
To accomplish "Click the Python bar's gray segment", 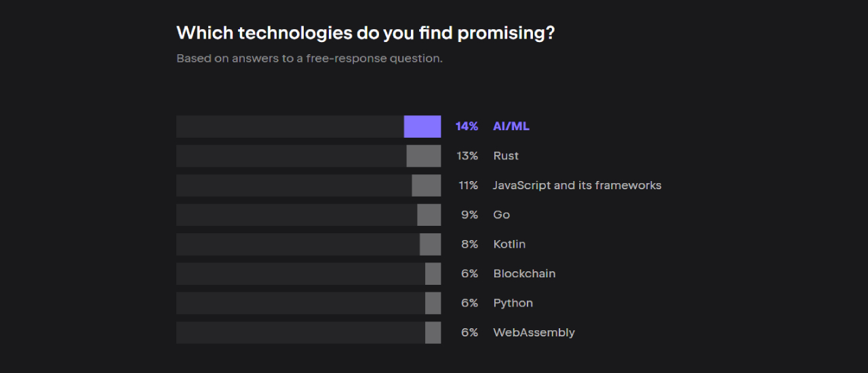I will point(433,303).
